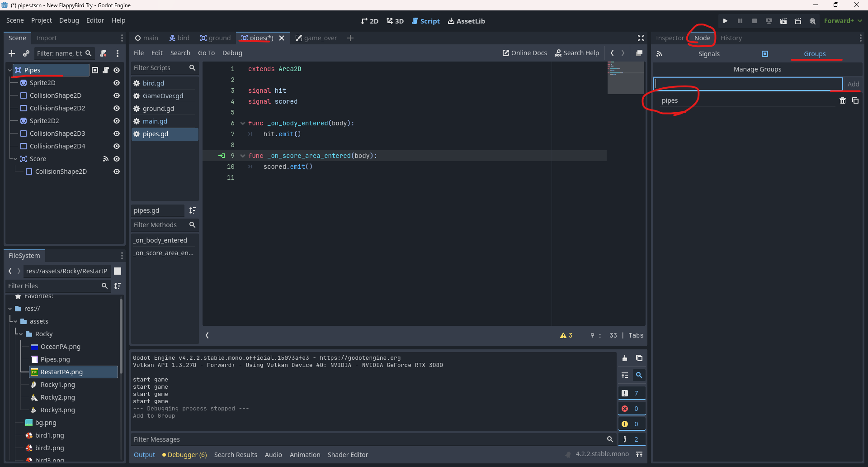Screen dimensions: 868x467
Task: Toggle visibility of the Score node
Action: point(117,159)
